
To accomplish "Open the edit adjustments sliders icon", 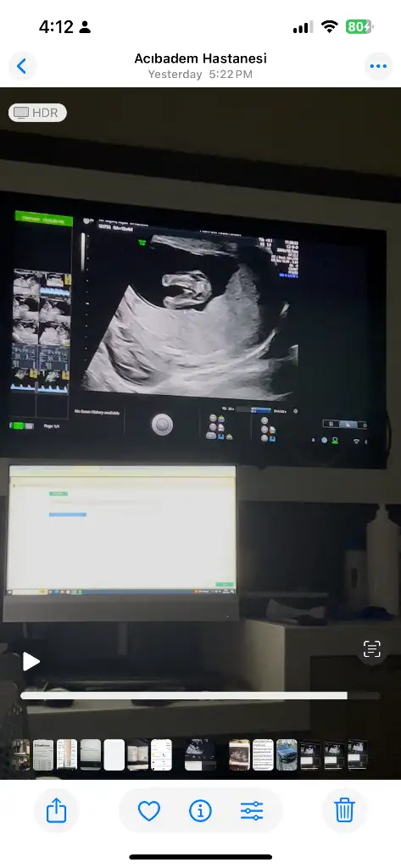I will pos(252,811).
